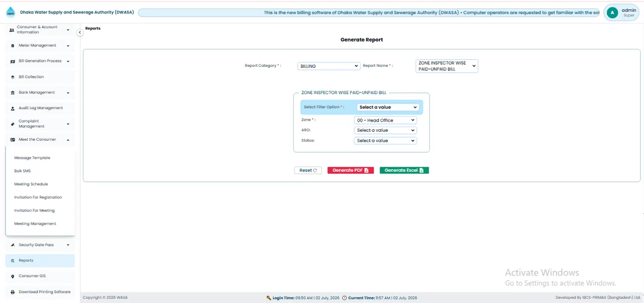The width and height of the screenshot is (644, 303).
Task: Click the DWASA water drop logo
Action: click(x=11, y=13)
